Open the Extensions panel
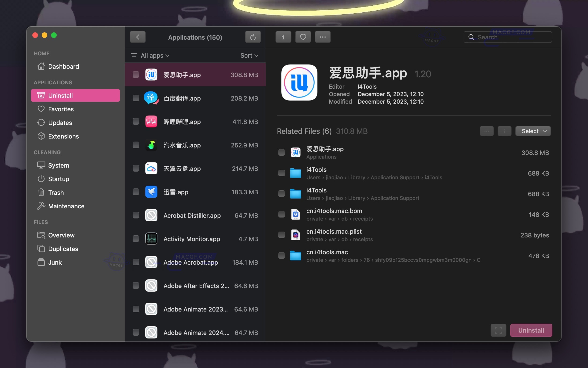Viewport: 588px width, 368px height. pyautogui.click(x=63, y=136)
